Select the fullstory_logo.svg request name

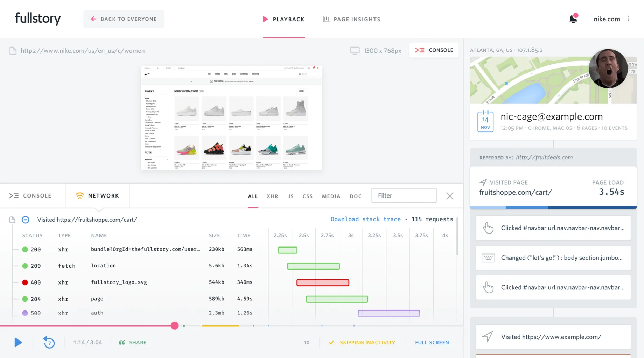click(119, 282)
